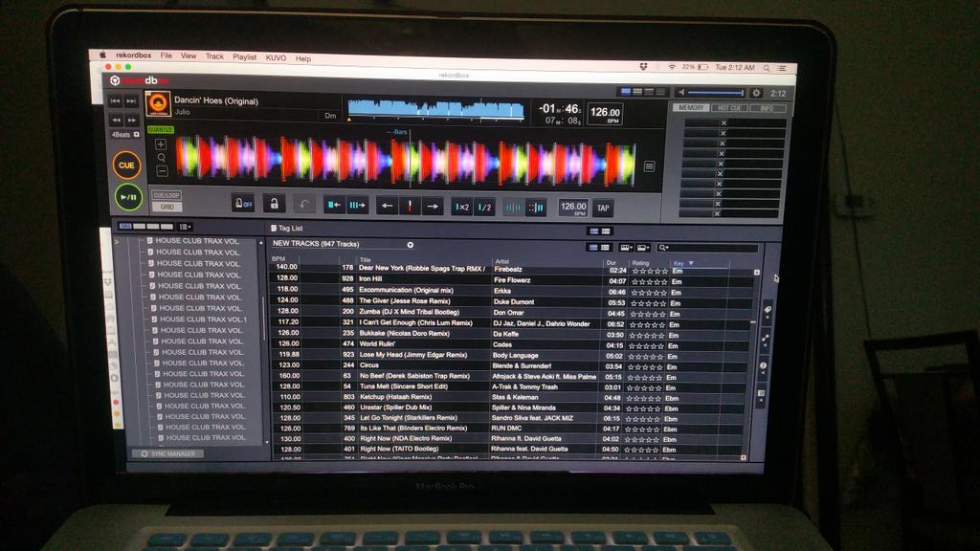Switch to CUE/LOOP mode

coord(167,195)
